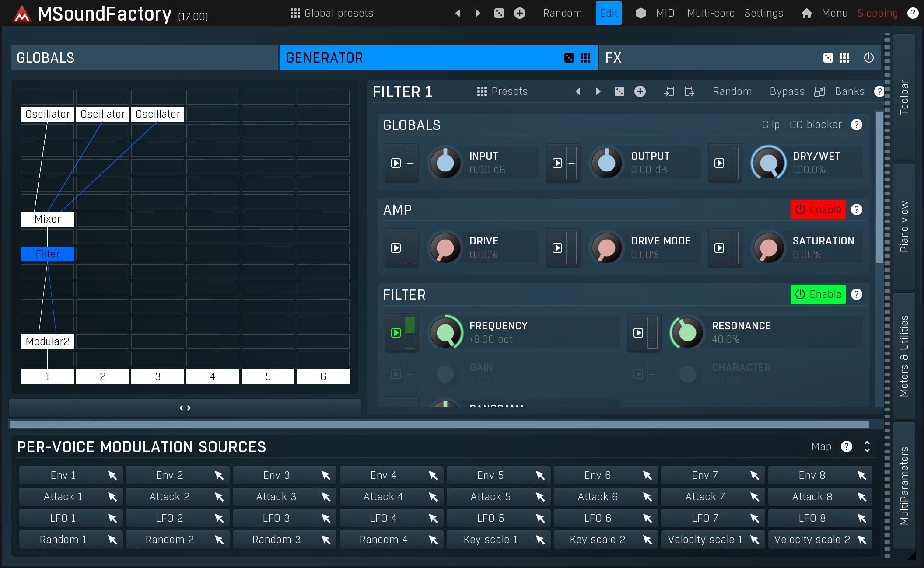This screenshot has height=568, width=924.
Task: Click the FX section power icon
Action: tap(868, 58)
